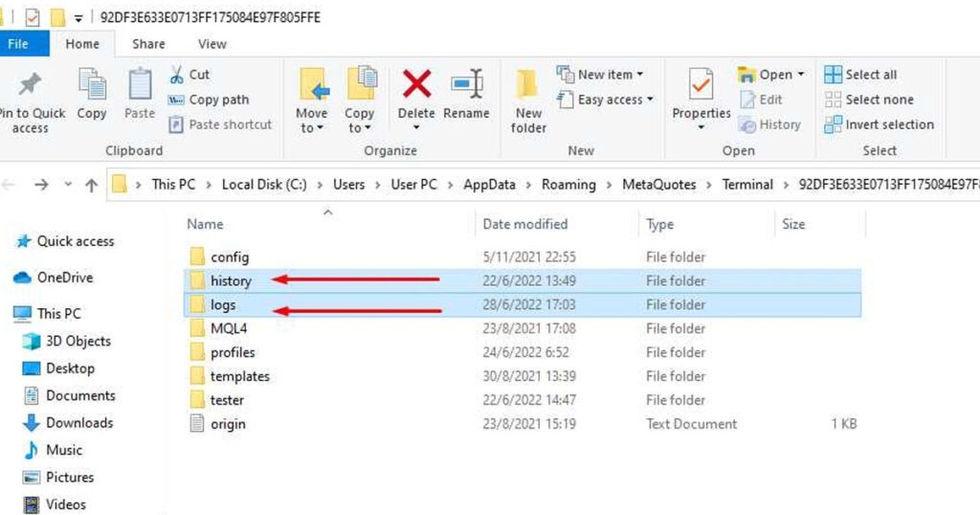Open the Customize Quick Access Toolbar dropdown

pos(78,18)
